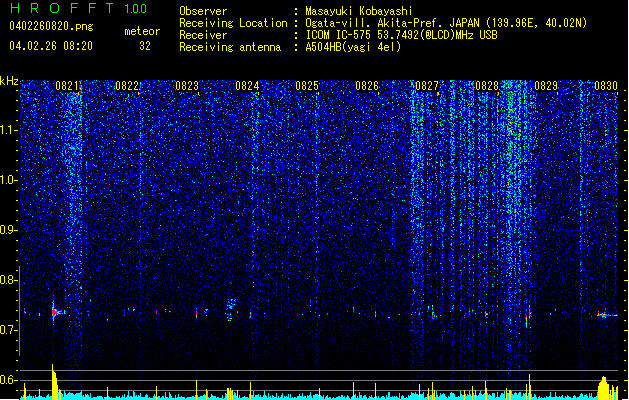Click the 1.1 kHz axis label
The image size is (629, 400).
(x=9, y=130)
